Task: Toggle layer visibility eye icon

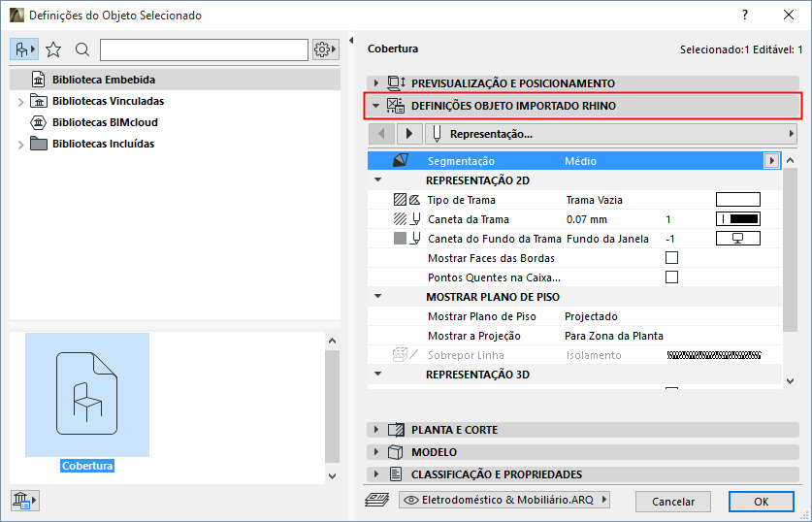Action: point(411,500)
